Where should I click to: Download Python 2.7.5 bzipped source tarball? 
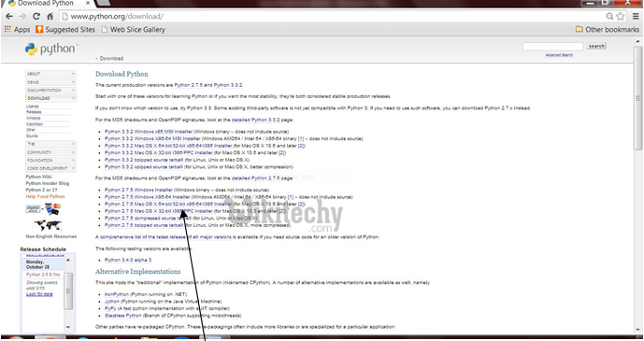click(144, 225)
